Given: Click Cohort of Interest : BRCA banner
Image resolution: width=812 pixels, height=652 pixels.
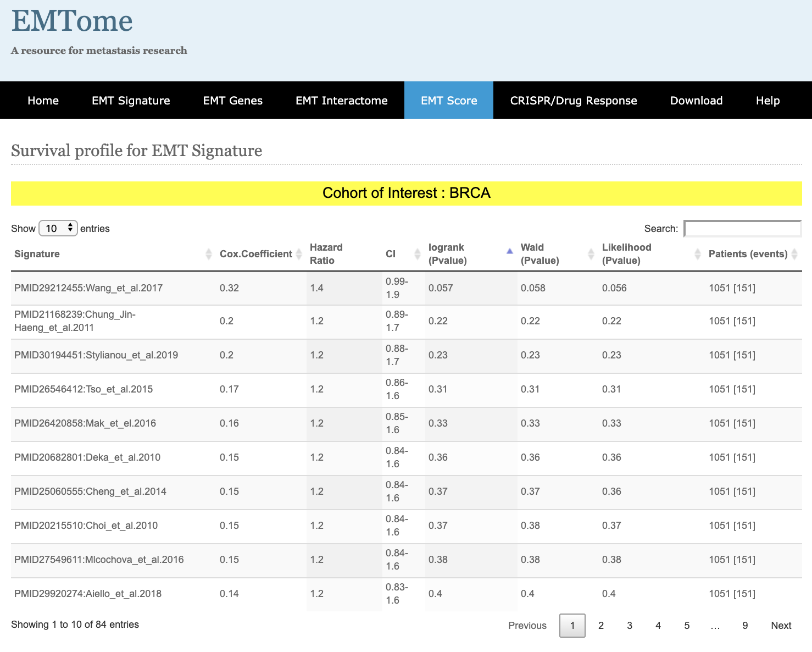Looking at the screenshot, I should pyautogui.click(x=407, y=193).
